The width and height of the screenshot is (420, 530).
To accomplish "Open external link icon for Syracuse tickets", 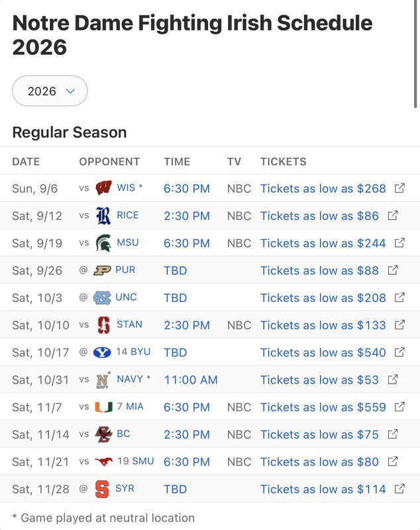I will click(x=399, y=489).
